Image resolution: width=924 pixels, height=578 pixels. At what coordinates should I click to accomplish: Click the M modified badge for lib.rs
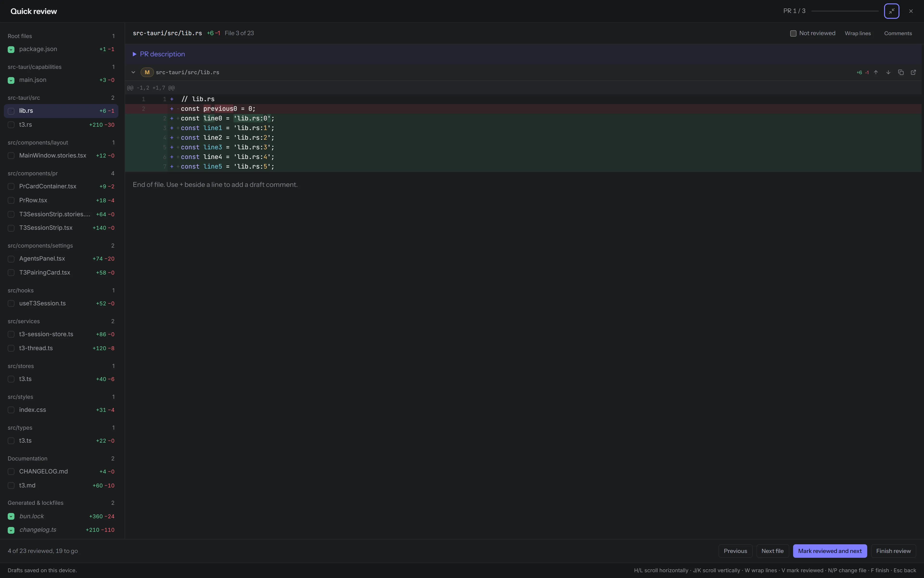pos(147,72)
